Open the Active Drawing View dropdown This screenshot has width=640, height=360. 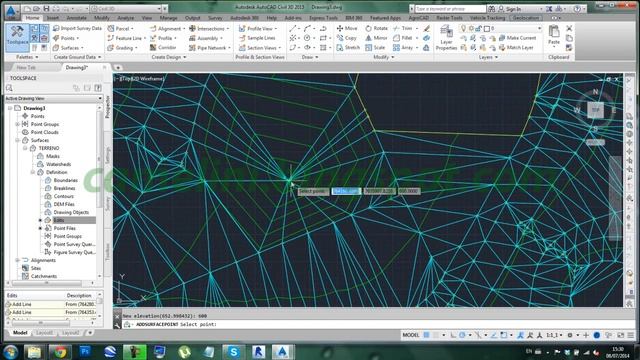click(53, 98)
